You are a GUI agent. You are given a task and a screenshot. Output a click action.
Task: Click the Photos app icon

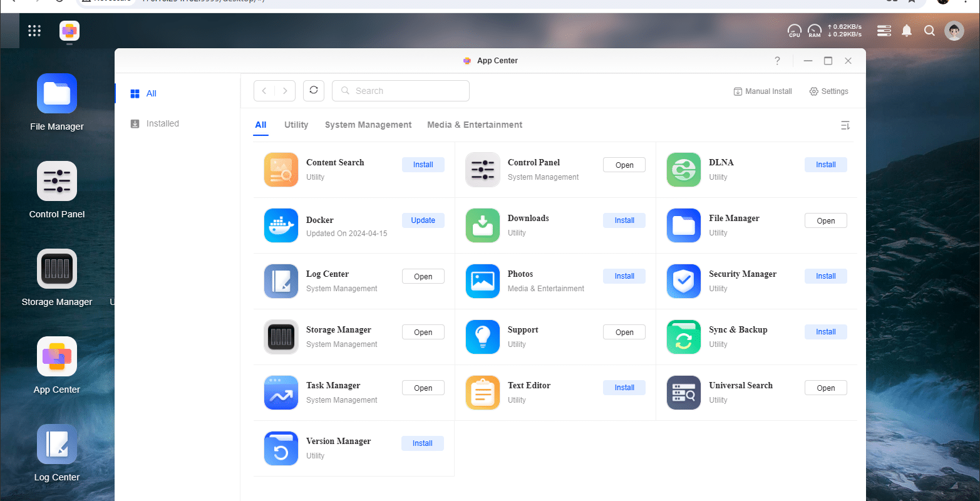point(483,281)
